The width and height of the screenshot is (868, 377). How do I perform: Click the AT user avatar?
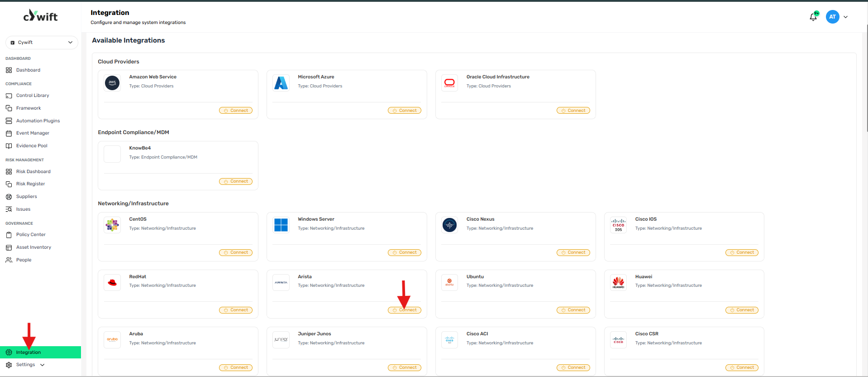click(x=832, y=17)
